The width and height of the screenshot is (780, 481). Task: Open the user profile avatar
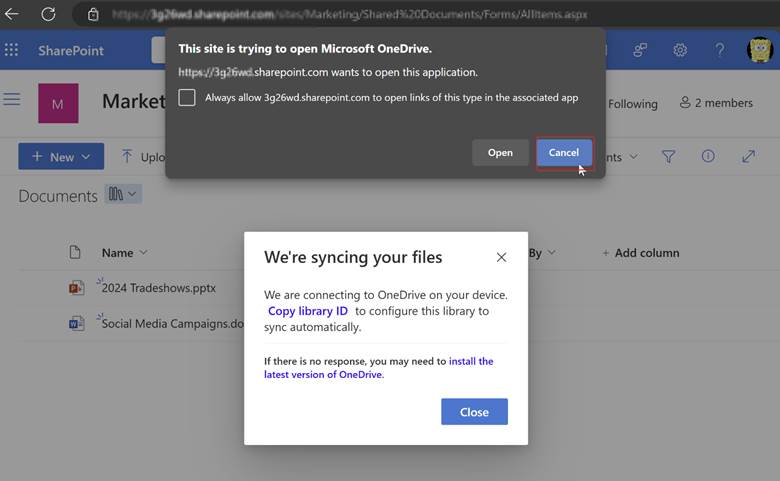[x=760, y=51]
